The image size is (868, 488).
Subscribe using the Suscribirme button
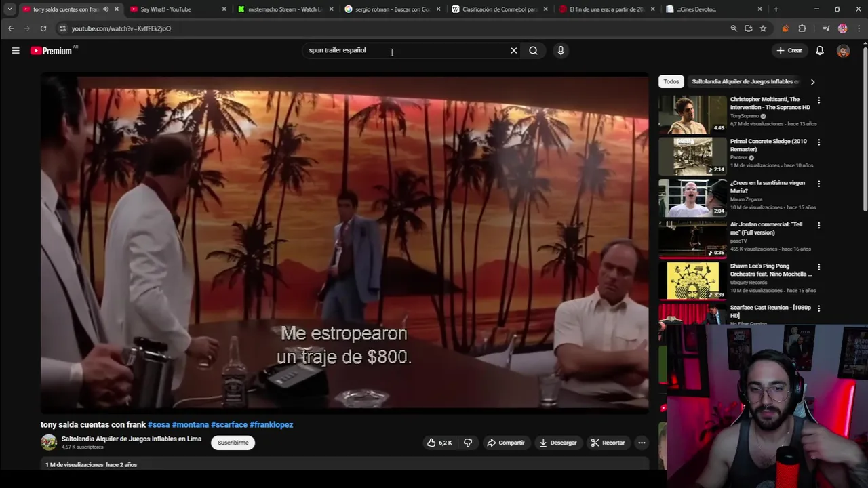pyautogui.click(x=233, y=443)
